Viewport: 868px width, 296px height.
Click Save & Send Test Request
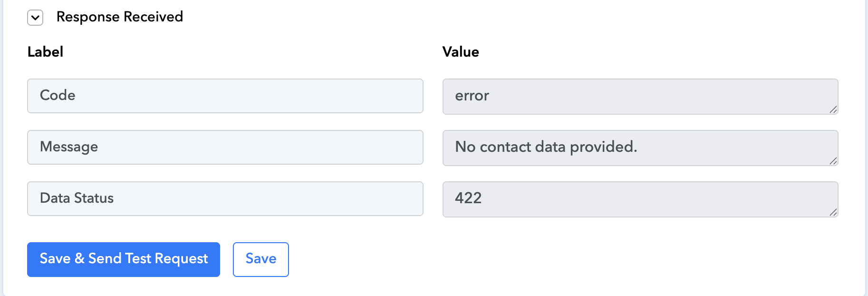[124, 259]
